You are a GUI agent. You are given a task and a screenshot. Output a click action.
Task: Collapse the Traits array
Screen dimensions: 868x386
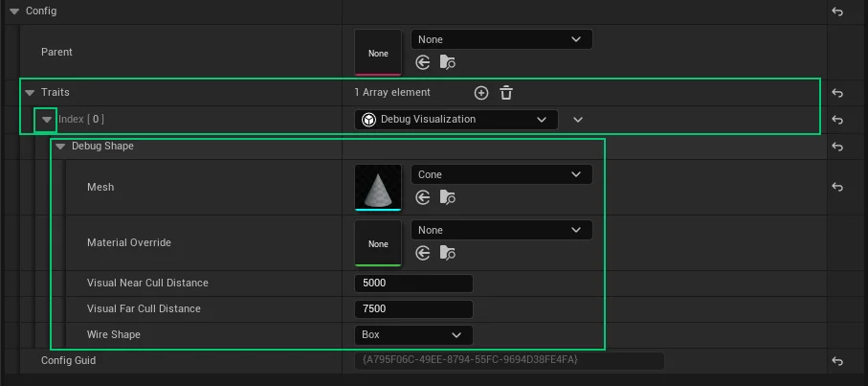30,93
